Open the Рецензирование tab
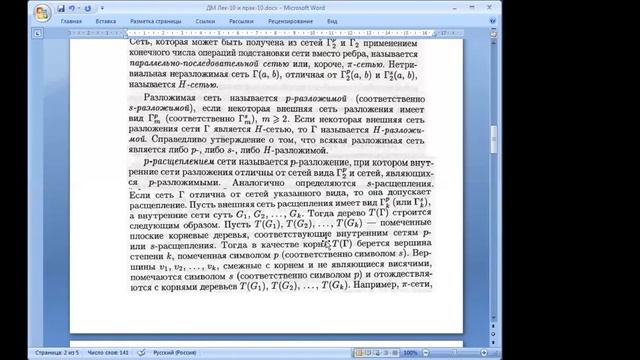Screen dimensions: 640x360 coord(290,21)
